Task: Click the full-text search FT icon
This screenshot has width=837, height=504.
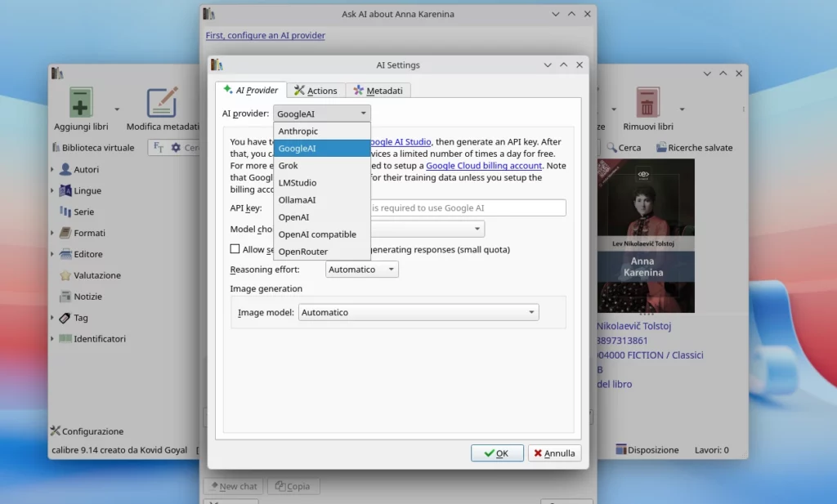Action: coord(158,147)
